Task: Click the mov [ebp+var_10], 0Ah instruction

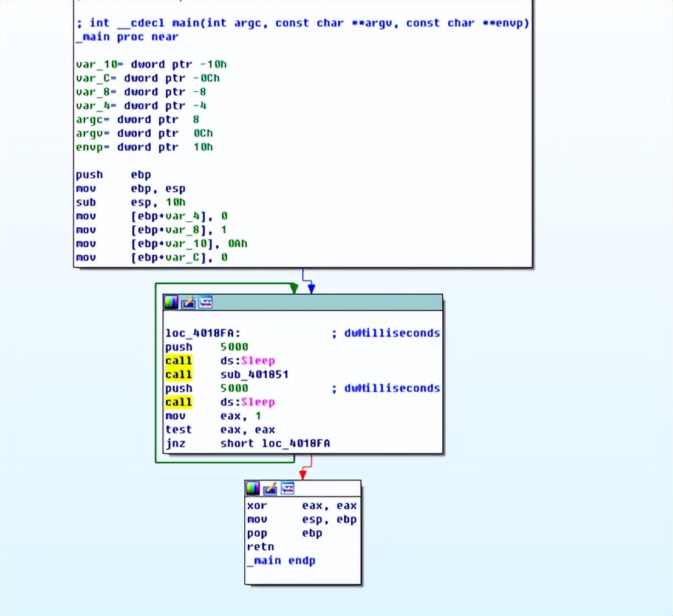Action: coord(162,244)
